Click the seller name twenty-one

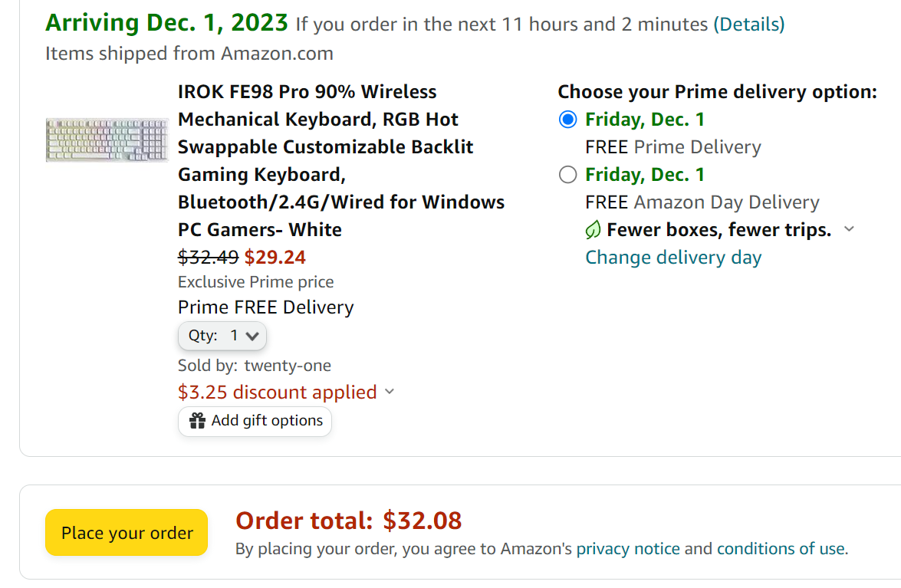[288, 366]
